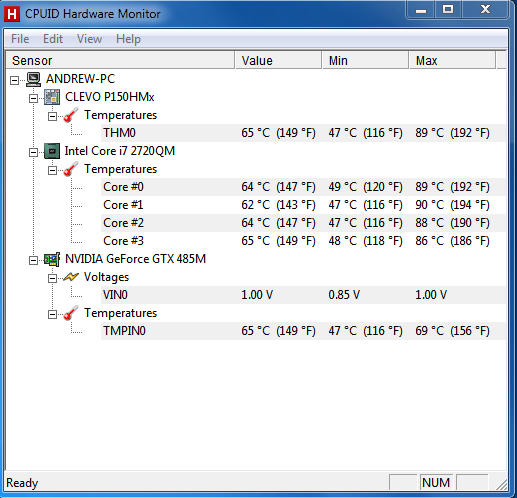Select the THM0 sensor row
Screen dimensions: 517x498
(303, 133)
